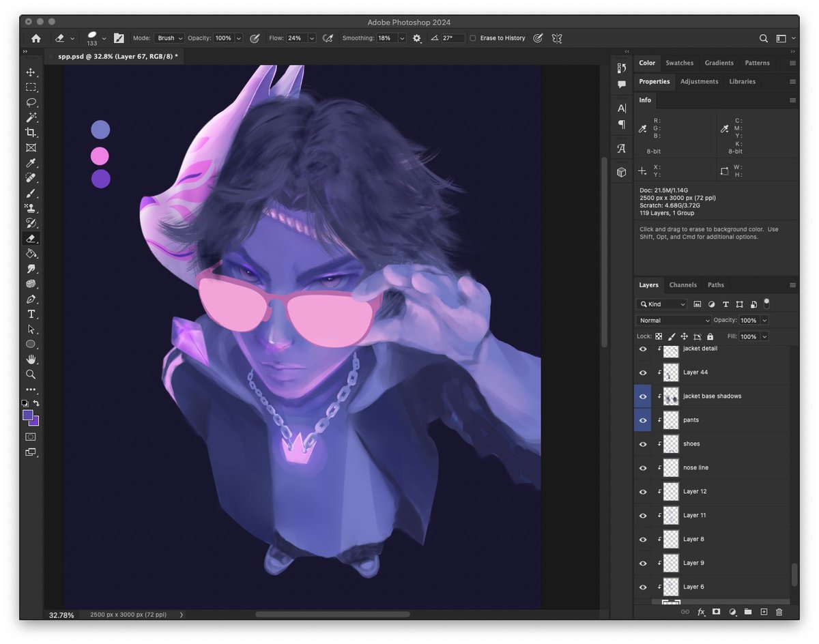The image size is (819, 644).
Task: Create a new layer
Action: (x=764, y=612)
